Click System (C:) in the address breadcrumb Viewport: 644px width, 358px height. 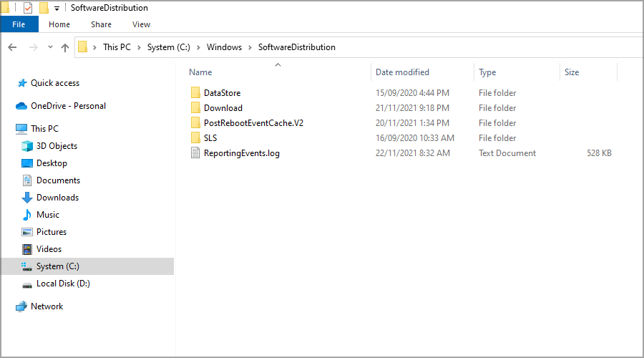169,47
